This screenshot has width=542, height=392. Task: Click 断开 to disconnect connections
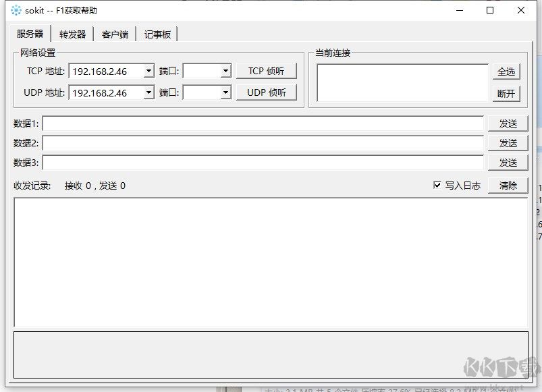pyautogui.click(x=506, y=94)
